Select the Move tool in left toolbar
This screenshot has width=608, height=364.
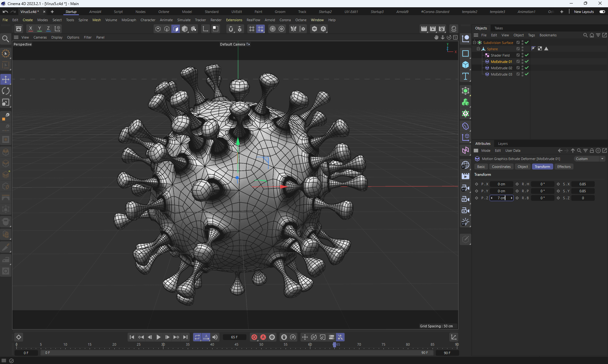pyautogui.click(x=6, y=79)
